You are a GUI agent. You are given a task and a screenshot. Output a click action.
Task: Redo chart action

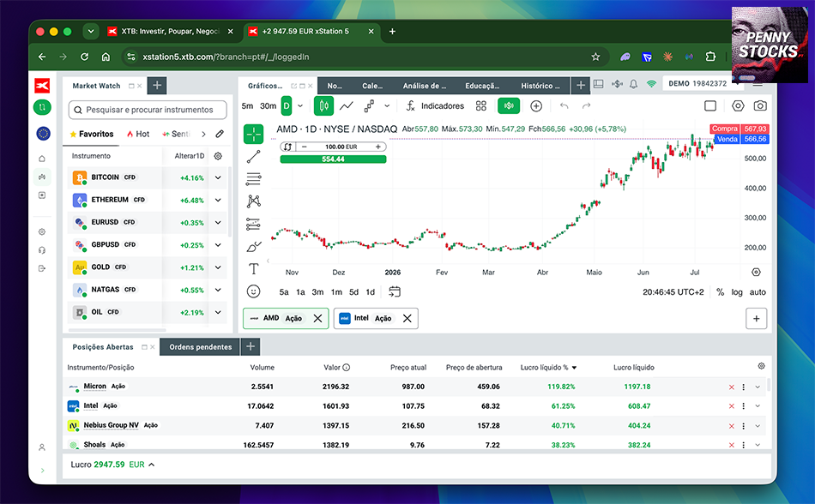tap(586, 106)
